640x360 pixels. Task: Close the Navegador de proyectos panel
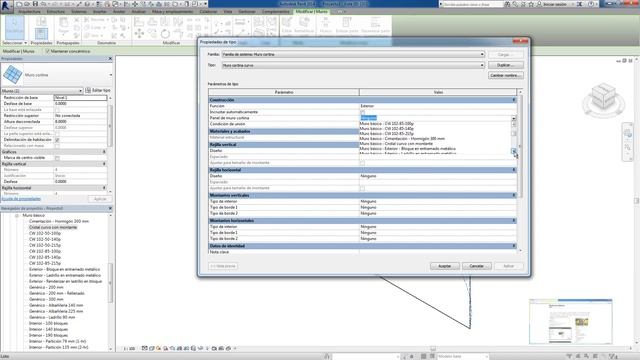pyautogui.click(x=110, y=208)
